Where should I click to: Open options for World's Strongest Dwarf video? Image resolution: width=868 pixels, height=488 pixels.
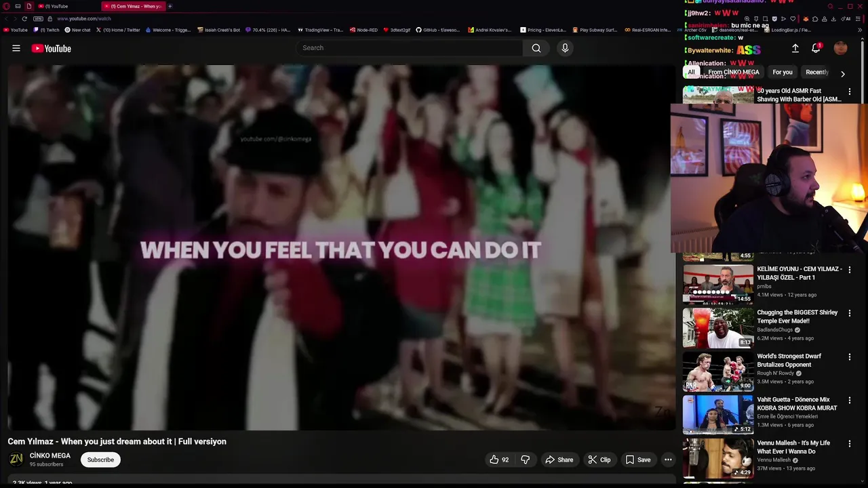(850, 357)
